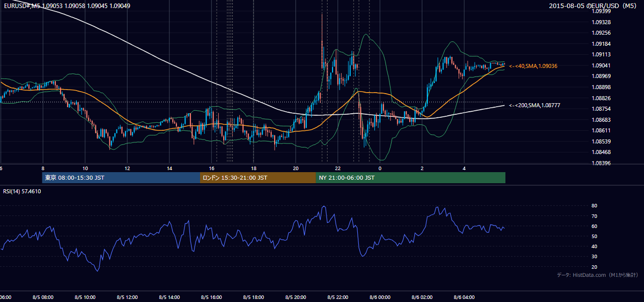Viewport: 644px width, 302px height.
Task: Click price axis value 1.09399
Action: 601,11
